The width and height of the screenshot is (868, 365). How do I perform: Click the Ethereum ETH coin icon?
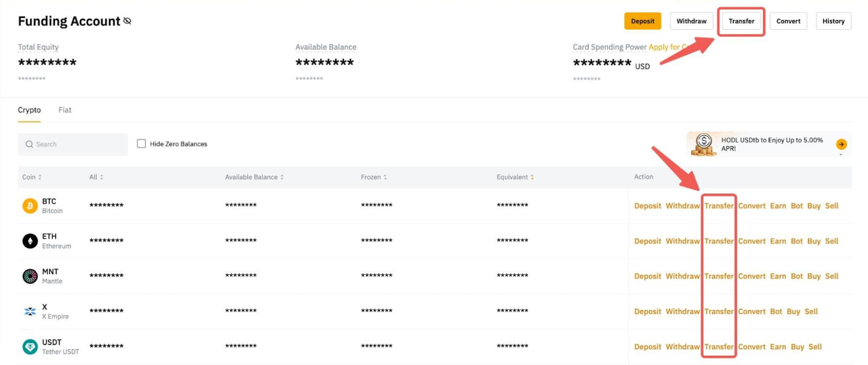pyautogui.click(x=30, y=241)
